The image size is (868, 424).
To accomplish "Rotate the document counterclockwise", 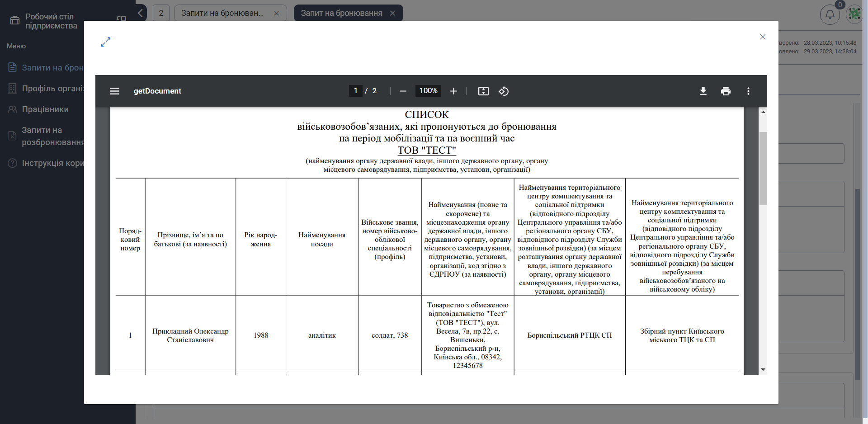I will pos(504,91).
